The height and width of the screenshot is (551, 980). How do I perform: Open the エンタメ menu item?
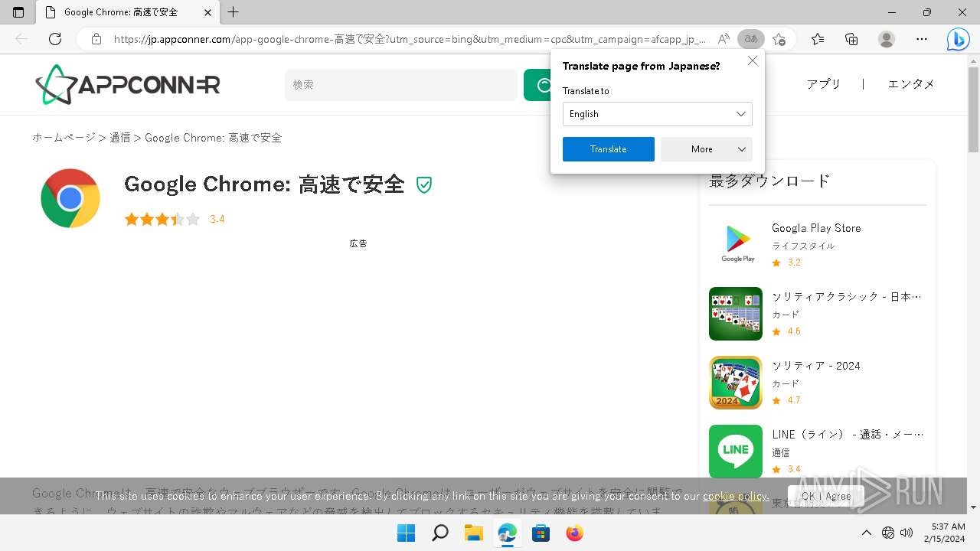911,84
